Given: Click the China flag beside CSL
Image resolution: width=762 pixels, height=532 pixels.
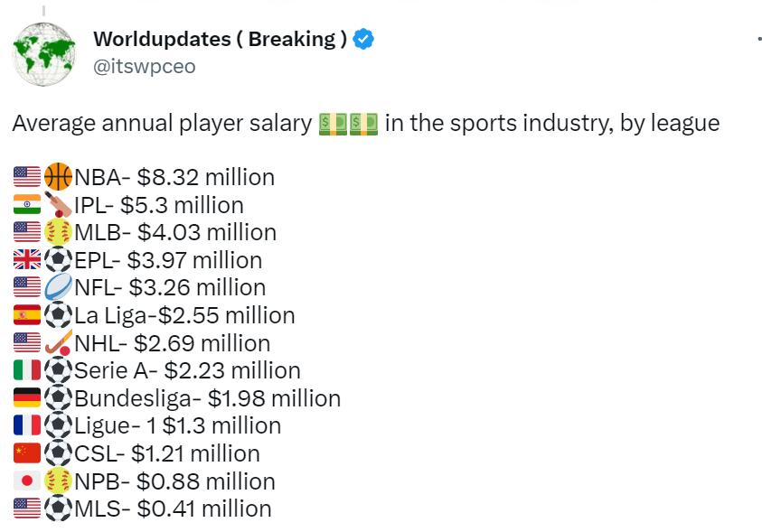Looking at the screenshot, I should [x=27, y=453].
